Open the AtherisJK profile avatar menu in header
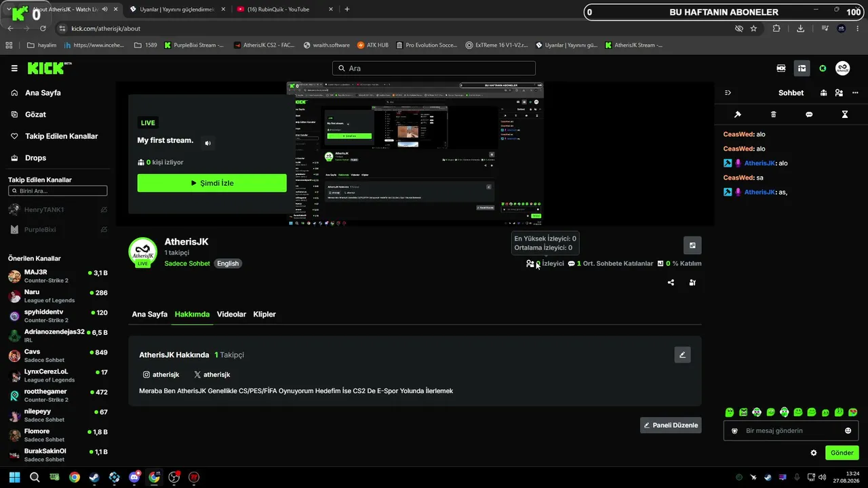Image resolution: width=868 pixels, height=488 pixels. [843, 68]
